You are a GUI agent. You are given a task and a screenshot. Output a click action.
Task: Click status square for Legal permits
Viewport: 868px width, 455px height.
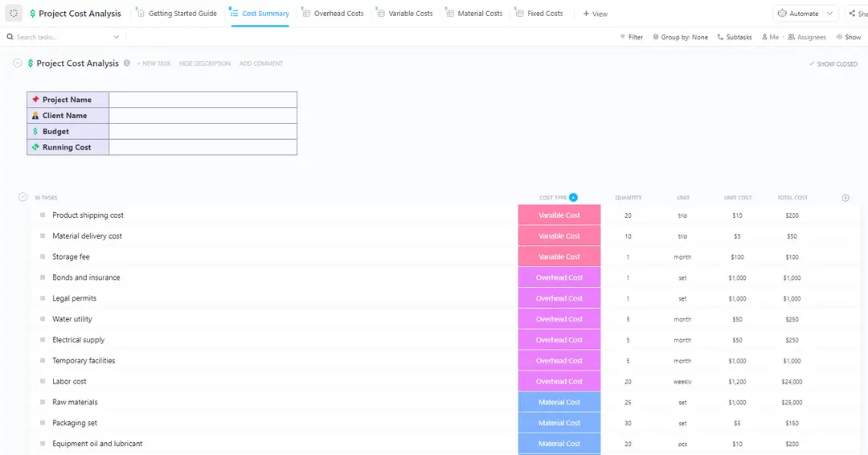pyautogui.click(x=43, y=297)
